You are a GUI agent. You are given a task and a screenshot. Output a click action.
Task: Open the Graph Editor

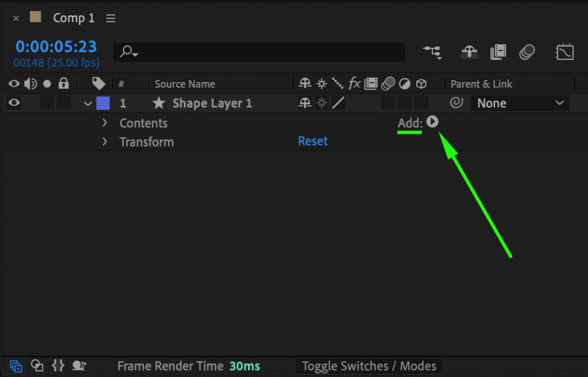565,52
